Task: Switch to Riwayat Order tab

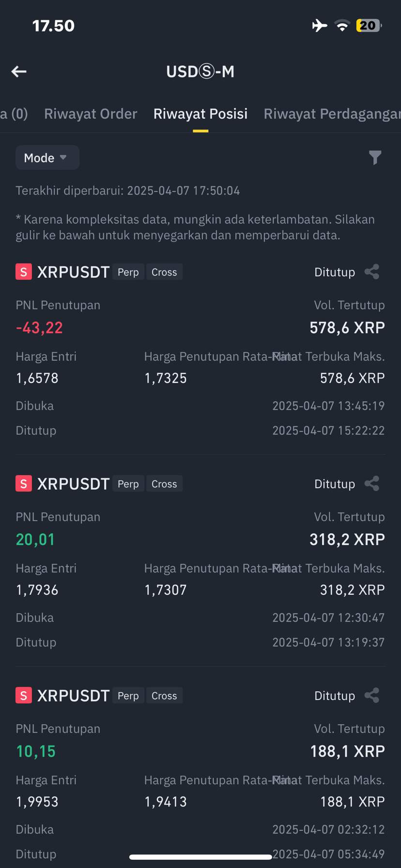Action: (x=91, y=114)
